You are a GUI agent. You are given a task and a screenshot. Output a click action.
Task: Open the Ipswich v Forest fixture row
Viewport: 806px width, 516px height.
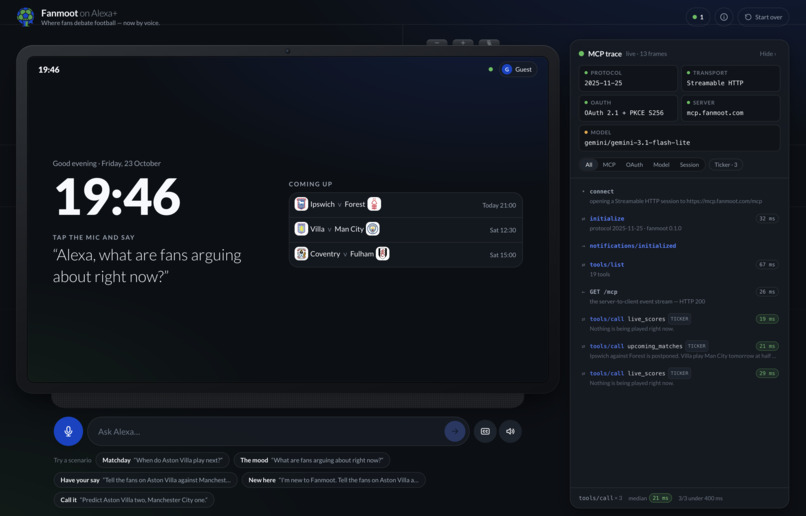[406, 205]
